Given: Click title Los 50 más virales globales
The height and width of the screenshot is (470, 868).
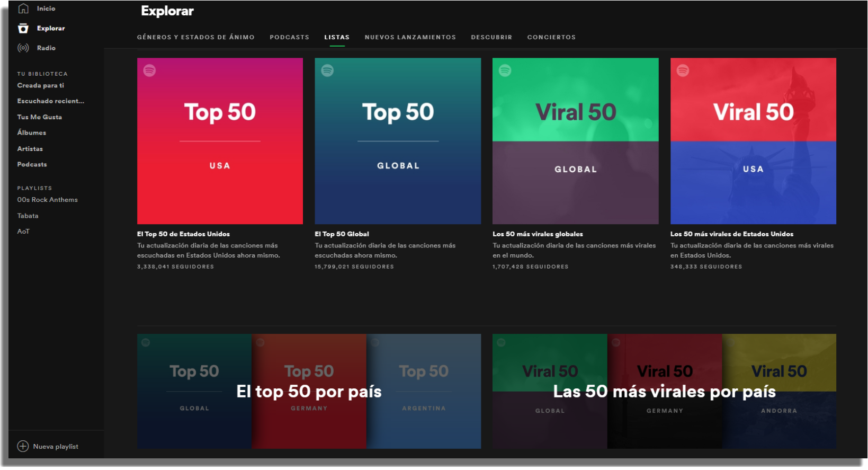Looking at the screenshot, I should (538, 234).
